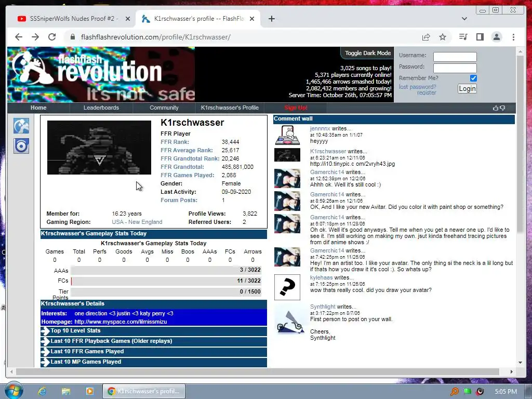
Task: Open the USA - New England region link
Action: point(137,222)
